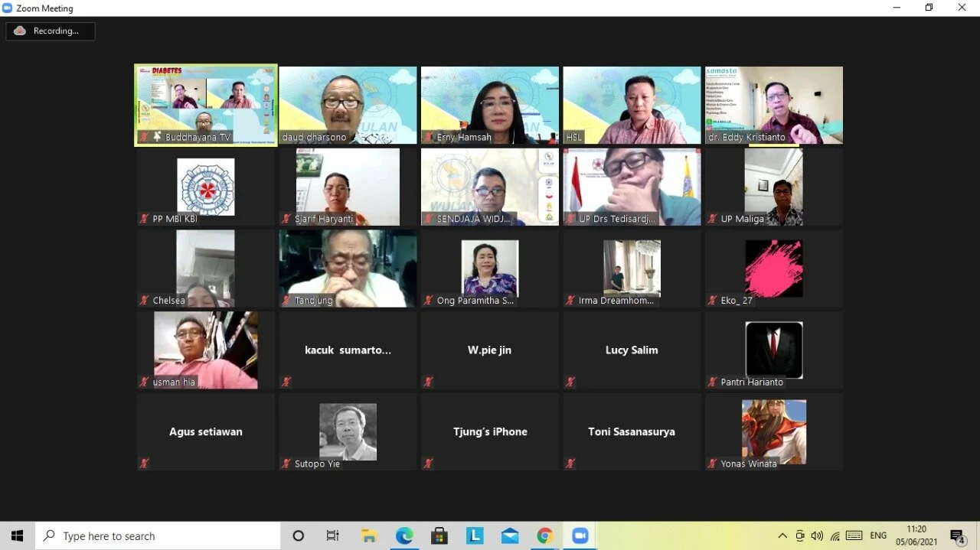Open the network Wi-Fi status icon
980x550 pixels.
coord(835,536)
